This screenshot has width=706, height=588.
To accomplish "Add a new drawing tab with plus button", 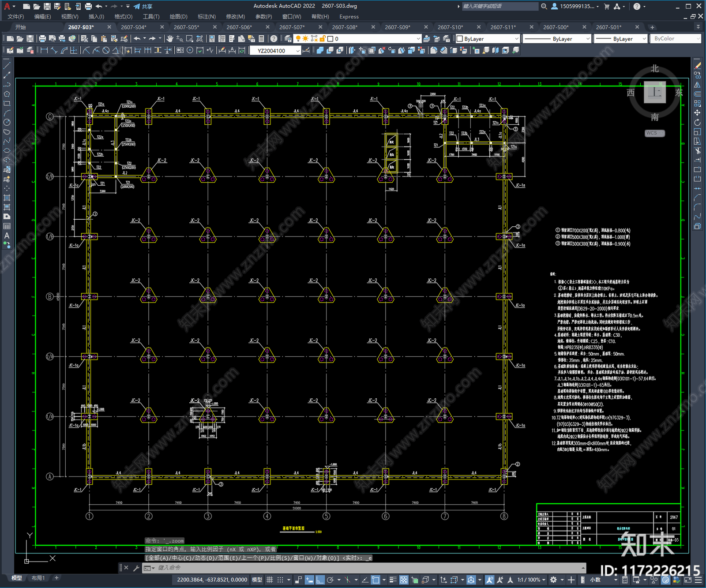I will [x=652, y=27].
